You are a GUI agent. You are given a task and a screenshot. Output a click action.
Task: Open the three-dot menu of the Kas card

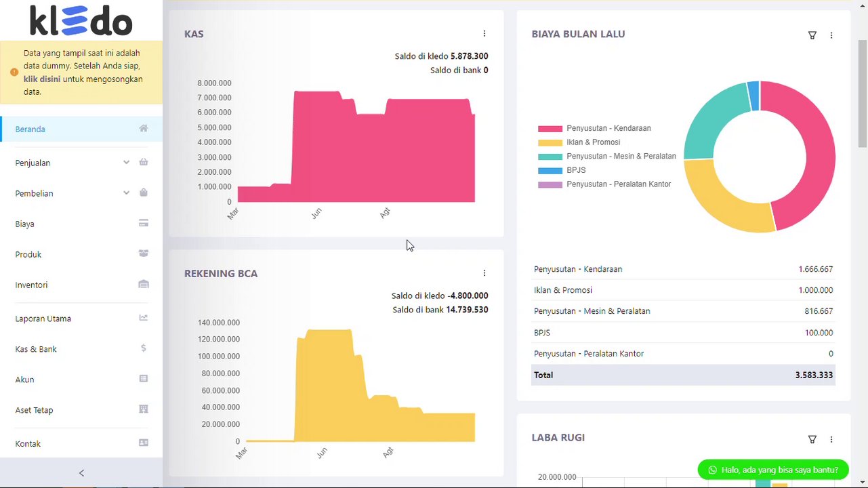click(484, 34)
